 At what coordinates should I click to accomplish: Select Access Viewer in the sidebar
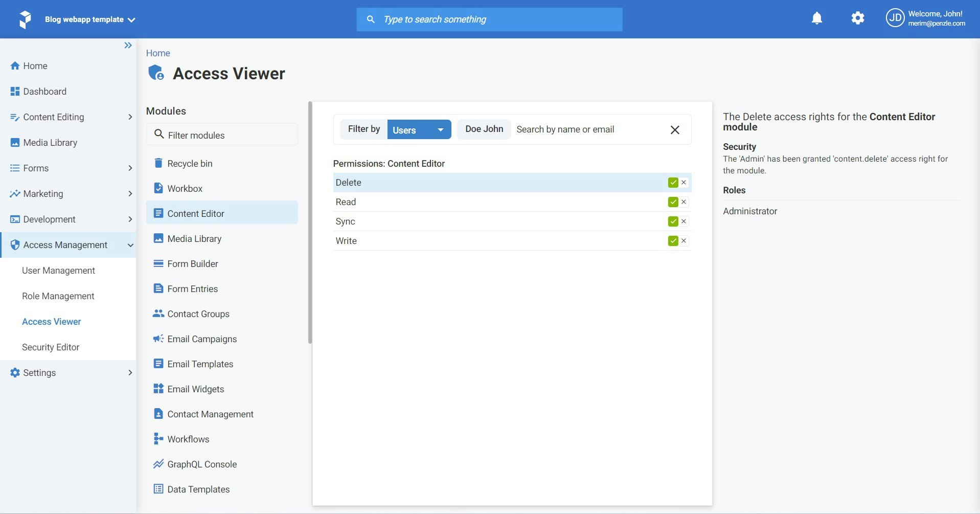pyautogui.click(x=51, y=322)
